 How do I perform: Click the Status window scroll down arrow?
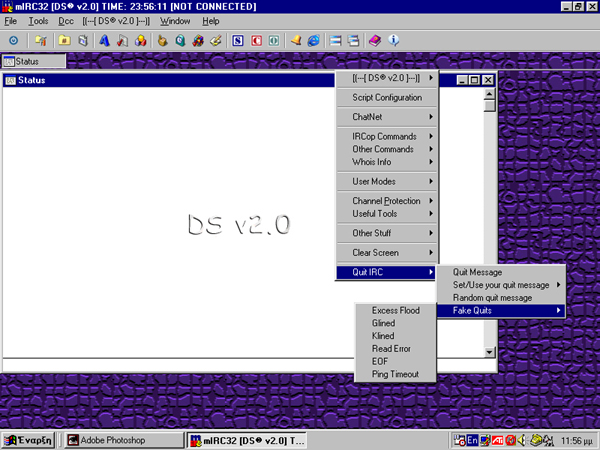(489, 352)
